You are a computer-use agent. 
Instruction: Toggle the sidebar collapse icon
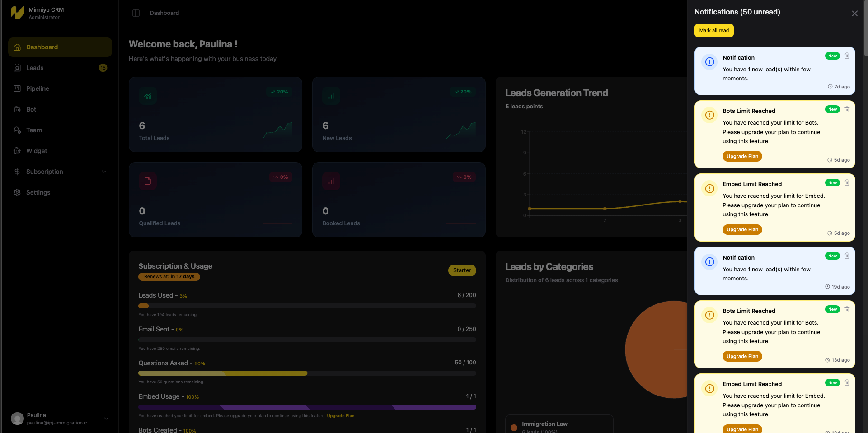click(136, 13)
